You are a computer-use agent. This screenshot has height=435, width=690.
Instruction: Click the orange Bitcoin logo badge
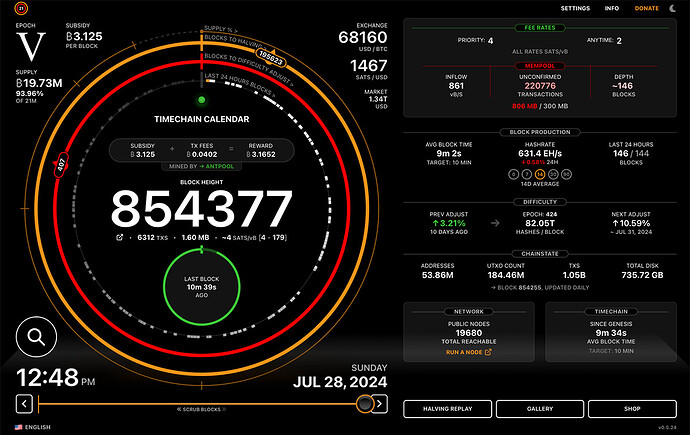(x=20, y=8)
